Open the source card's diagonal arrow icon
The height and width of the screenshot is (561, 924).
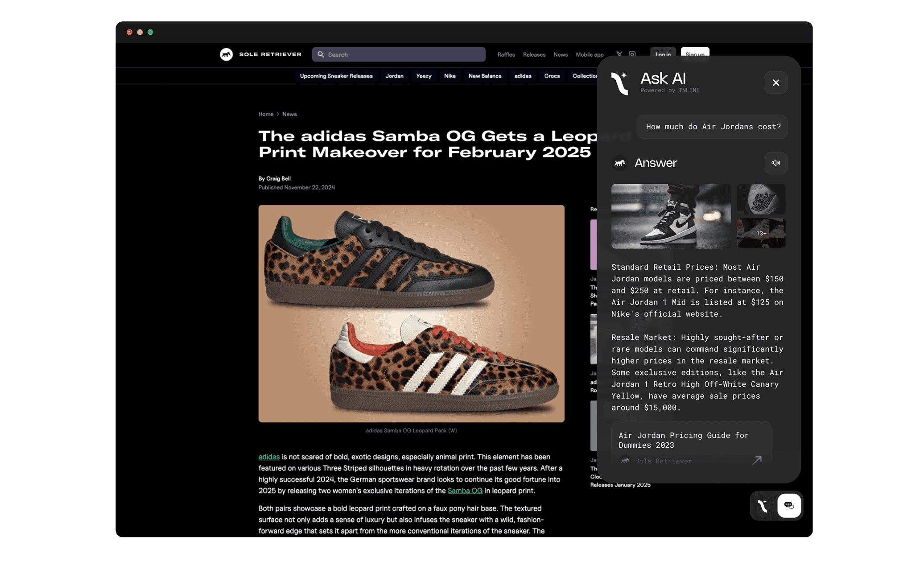point(757,461)
